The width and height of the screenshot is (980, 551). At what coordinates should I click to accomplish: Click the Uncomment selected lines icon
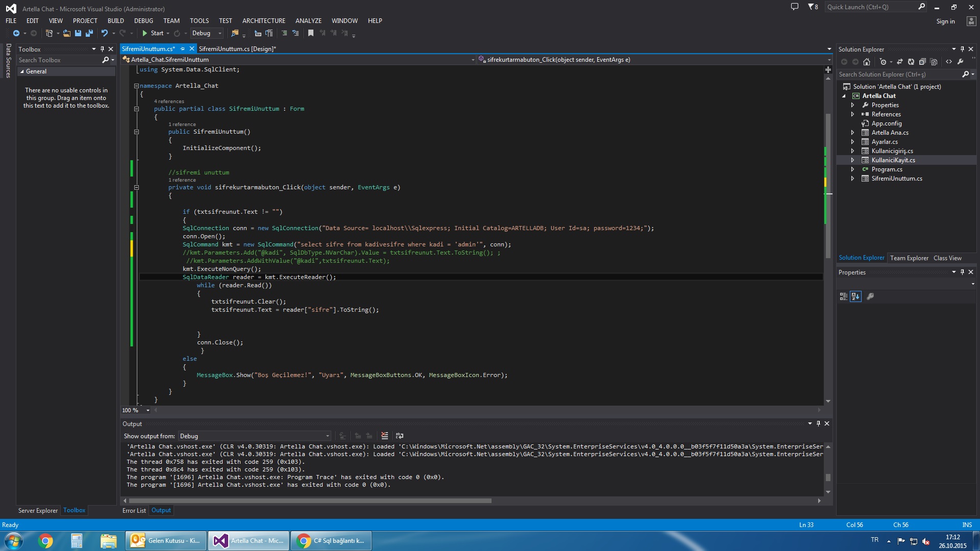(x=296, y=33)
